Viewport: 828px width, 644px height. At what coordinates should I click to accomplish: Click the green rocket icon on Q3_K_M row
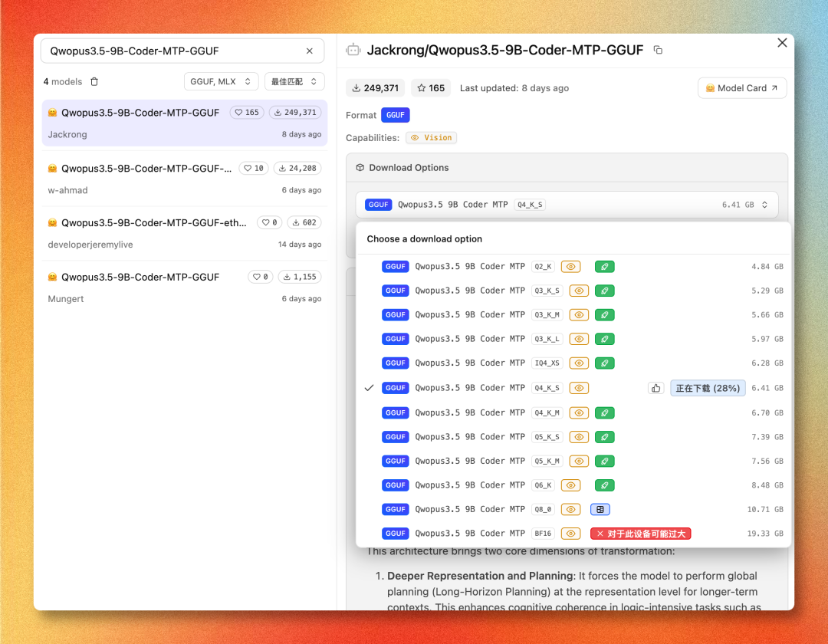tap(605, 315)
